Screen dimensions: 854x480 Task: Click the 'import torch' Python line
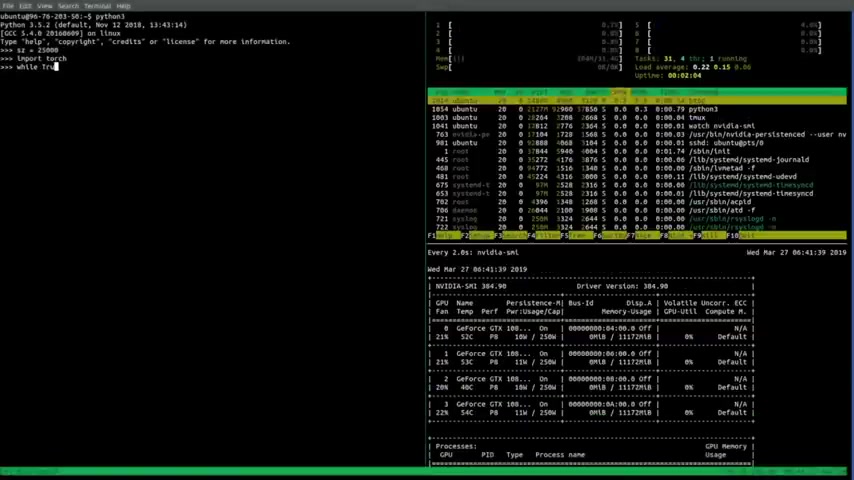pyautogui.click(x=33, y=58)
